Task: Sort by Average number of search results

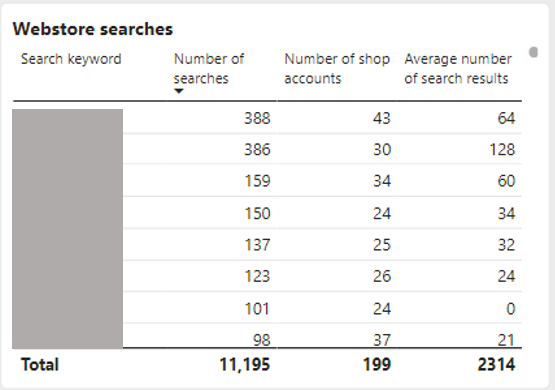Action: 458,68
